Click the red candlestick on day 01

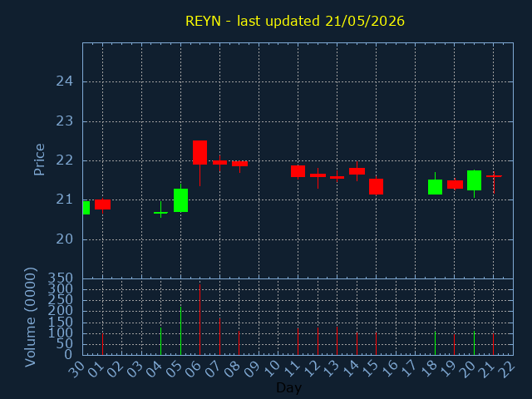(x=102, y=204)
